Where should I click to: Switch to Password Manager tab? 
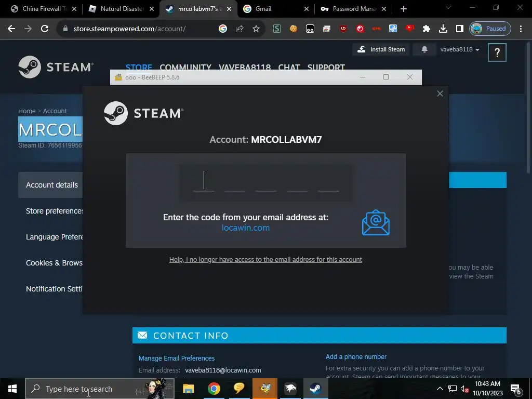[x=354, y=9]
